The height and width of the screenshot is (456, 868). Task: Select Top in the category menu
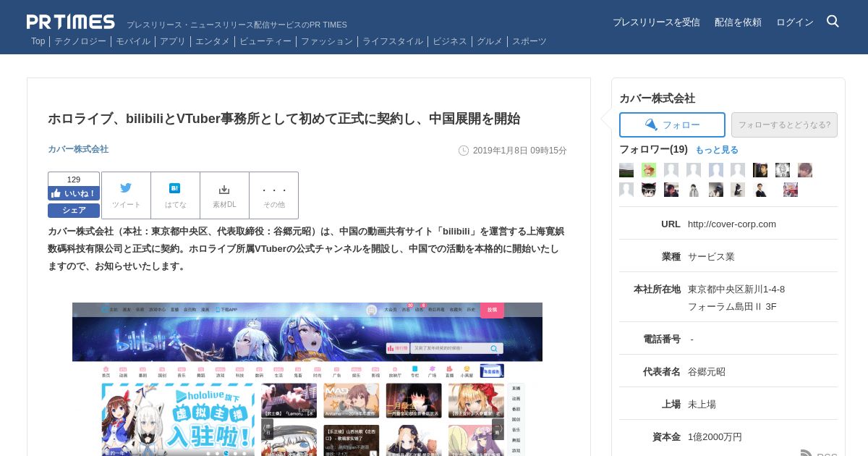pos(38,41)
